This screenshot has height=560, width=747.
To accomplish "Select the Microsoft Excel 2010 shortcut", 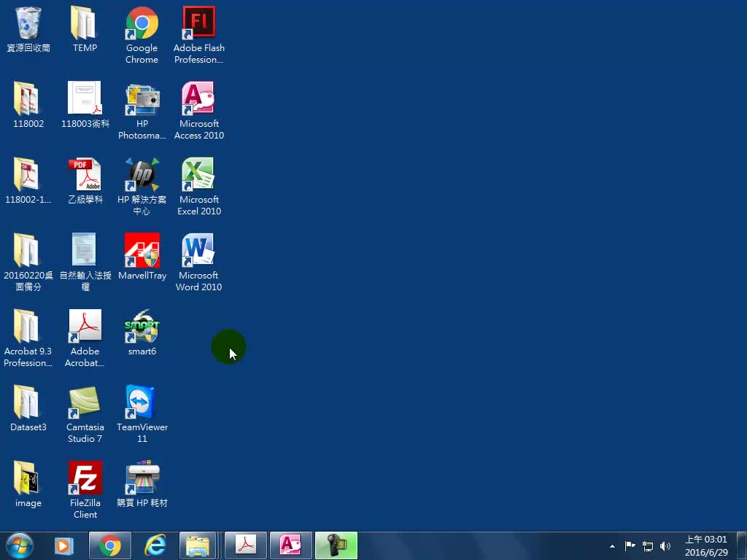I will [x=198, y=176].
